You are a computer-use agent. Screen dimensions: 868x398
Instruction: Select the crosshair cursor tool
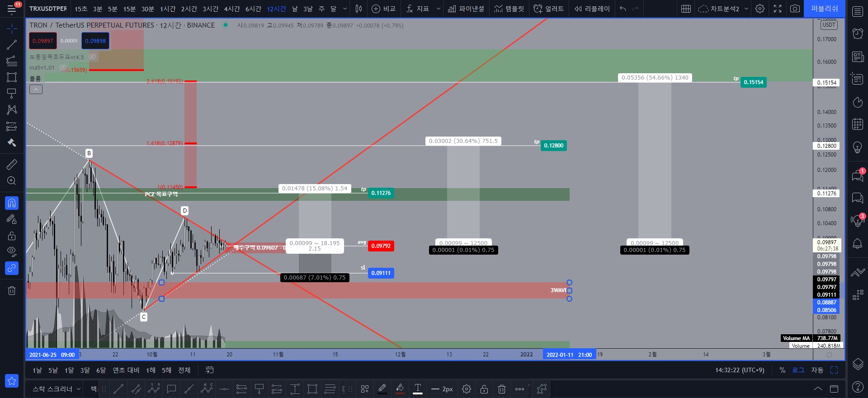click(x=12, y=28)
